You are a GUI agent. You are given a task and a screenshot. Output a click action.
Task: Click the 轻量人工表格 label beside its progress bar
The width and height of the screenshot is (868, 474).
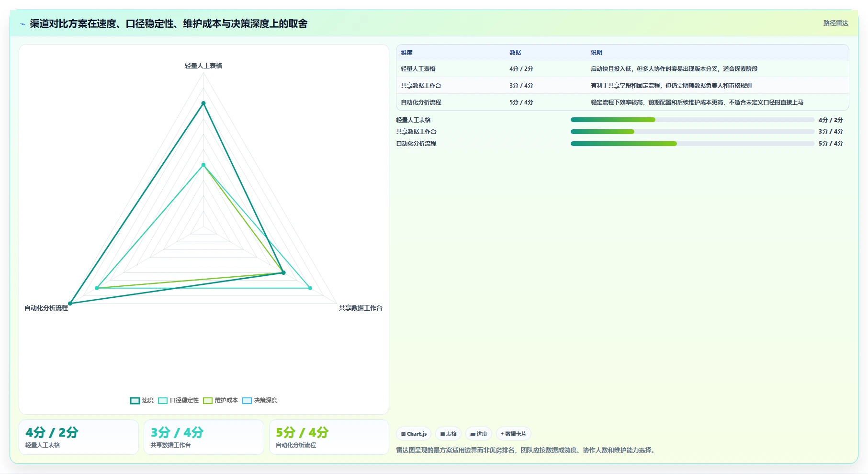pyautogui.click(x=413, y=120)
